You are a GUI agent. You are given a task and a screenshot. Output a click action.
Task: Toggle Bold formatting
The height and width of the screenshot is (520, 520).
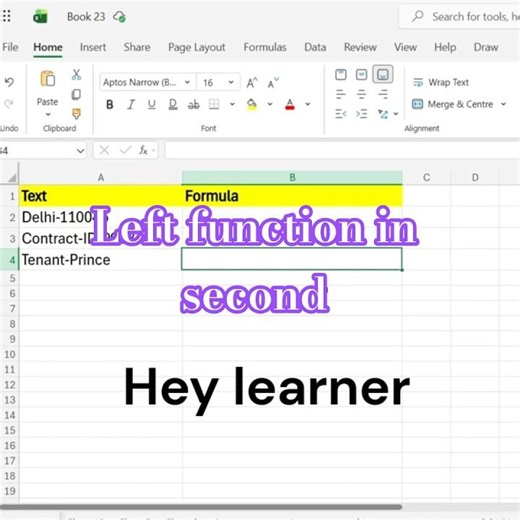[110, 105]
